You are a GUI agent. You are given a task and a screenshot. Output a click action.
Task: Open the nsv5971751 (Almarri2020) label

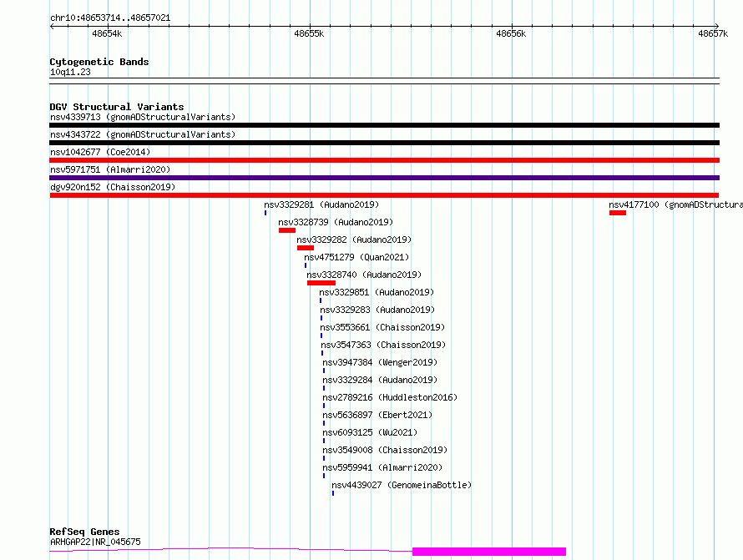110,169
